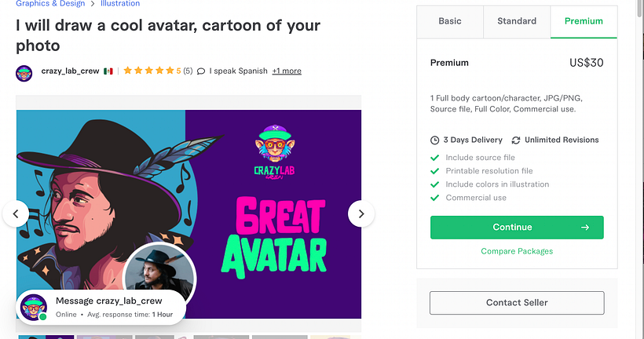Click the Unlimited Revisions refresh icon
Viewport: 644px width, 339px height.
click(x=516, y=140)
